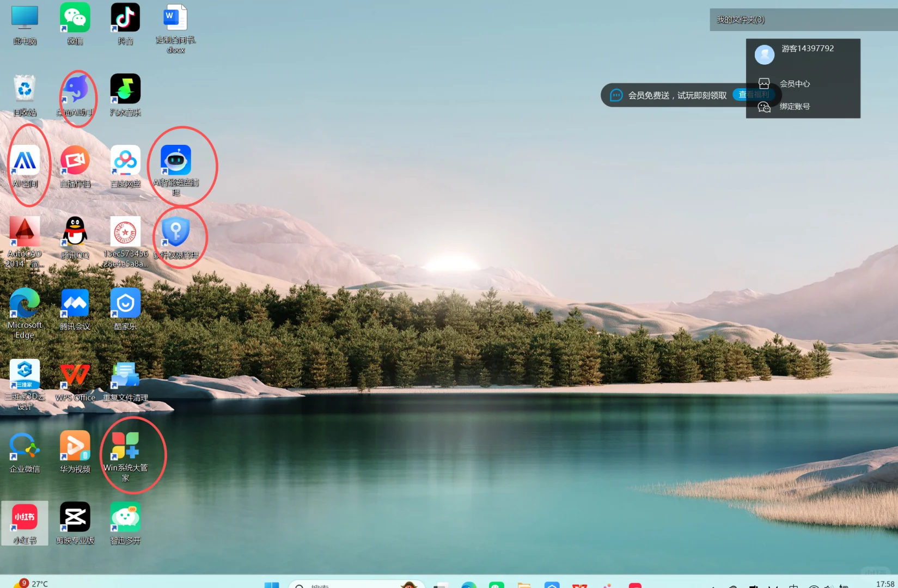Open the 此电脑 desktop icon
Screen dimensions: 898x588
point(25,24)
